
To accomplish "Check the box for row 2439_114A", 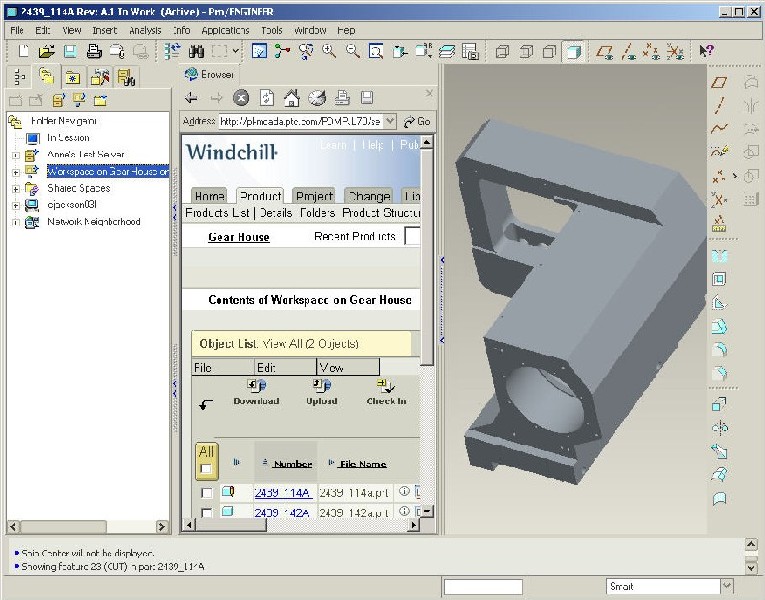I will pos(207,493).
